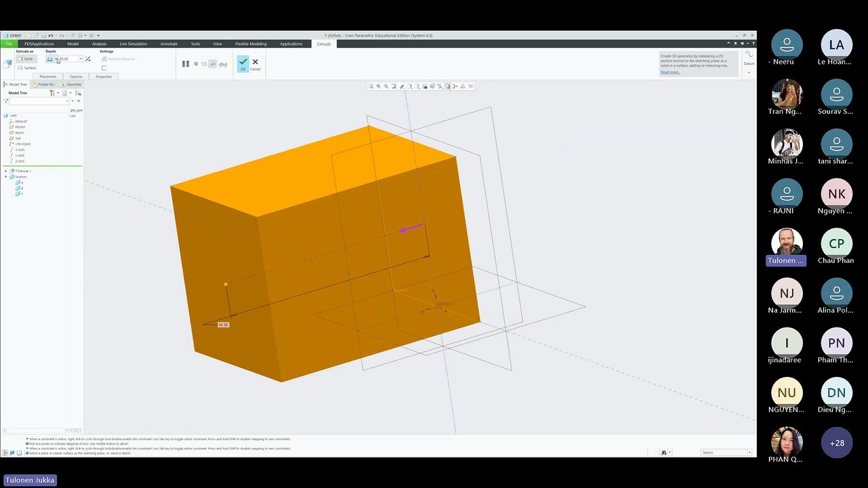This screenshot has height=488, width=868.
Task: Open the Placement slide-down panel
Action: click(x=47, y=77)
